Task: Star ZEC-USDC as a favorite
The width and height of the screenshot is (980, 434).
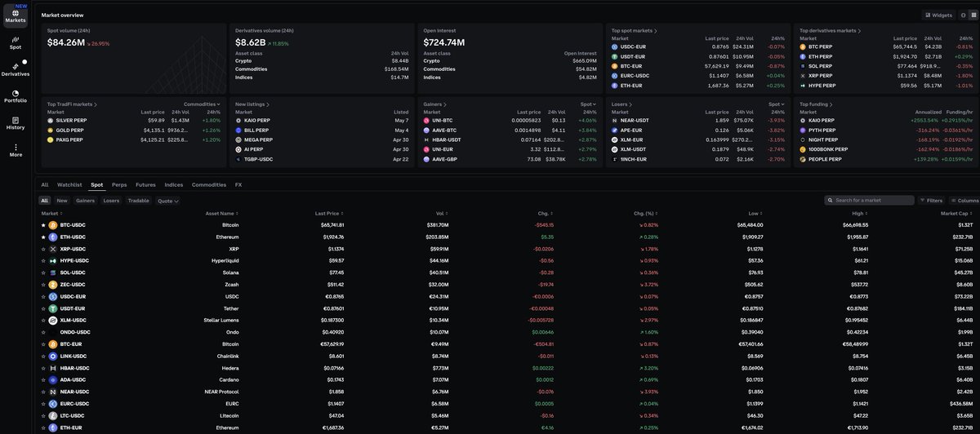Action: point(43,284)
